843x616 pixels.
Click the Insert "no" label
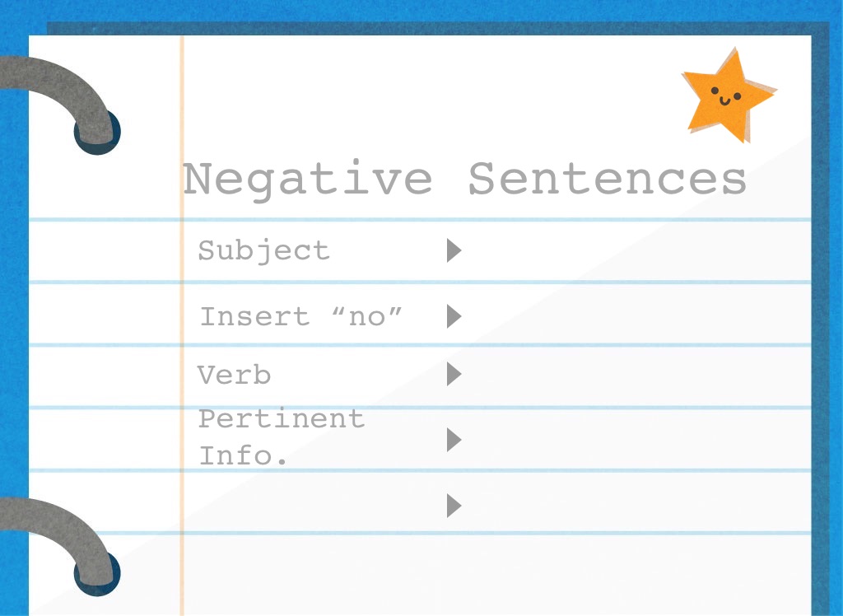click(301, 316)
